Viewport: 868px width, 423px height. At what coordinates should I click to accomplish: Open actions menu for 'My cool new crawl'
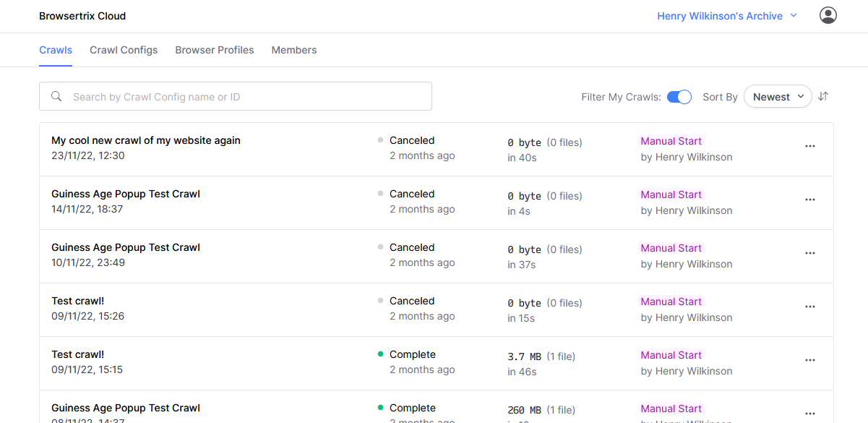pyautogui.click(x=810, y=146)
